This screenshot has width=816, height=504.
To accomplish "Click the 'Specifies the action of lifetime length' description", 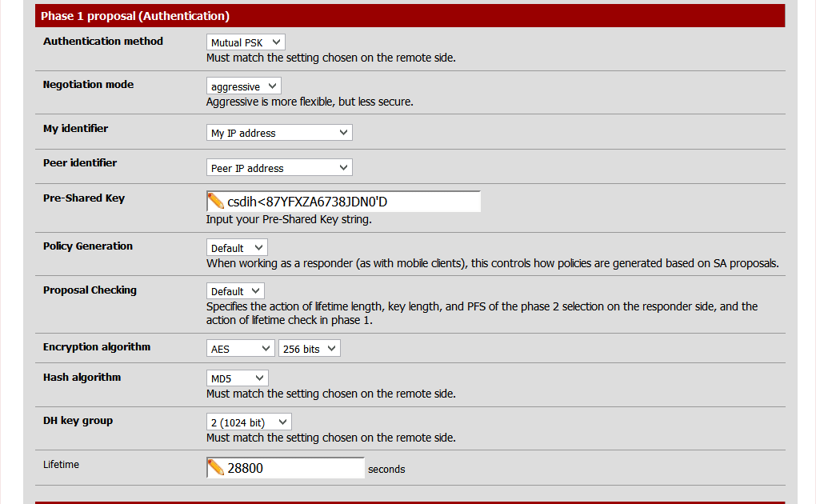I will point(482,313).
